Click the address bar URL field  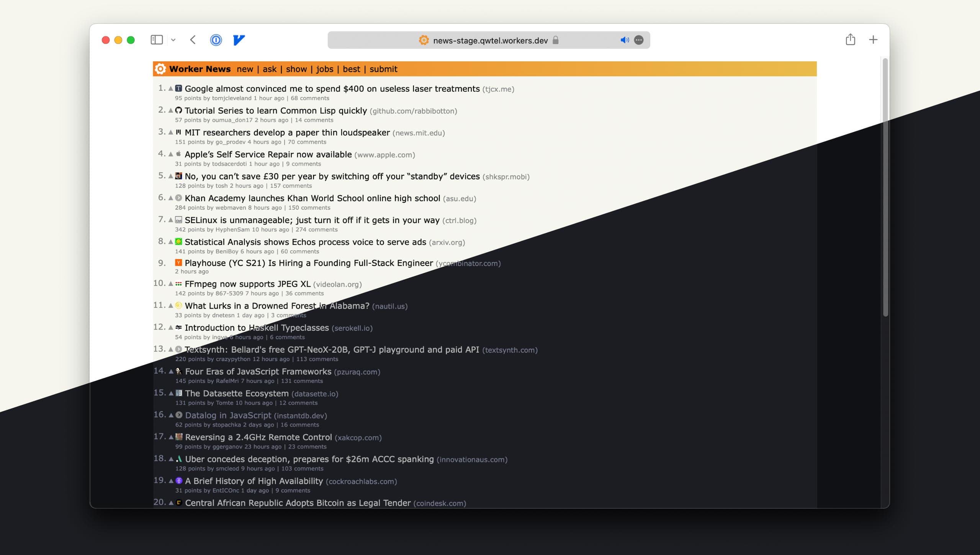[x=490, y=40]
